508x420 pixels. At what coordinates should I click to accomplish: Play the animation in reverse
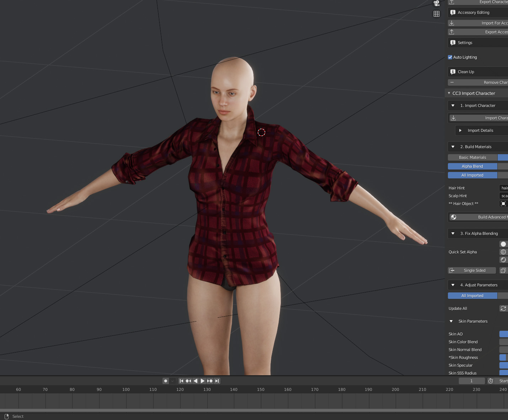point(196,381)
